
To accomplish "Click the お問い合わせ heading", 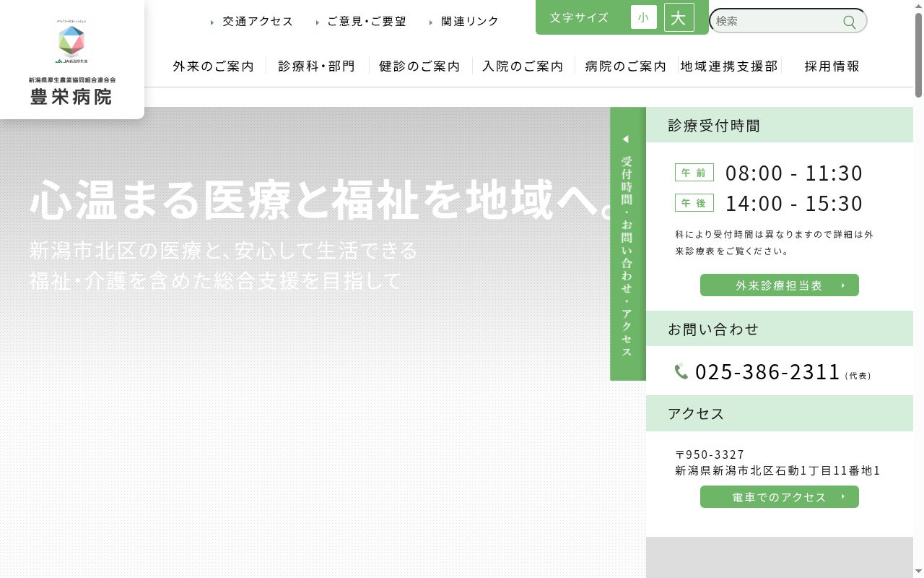I will [713, 329].
